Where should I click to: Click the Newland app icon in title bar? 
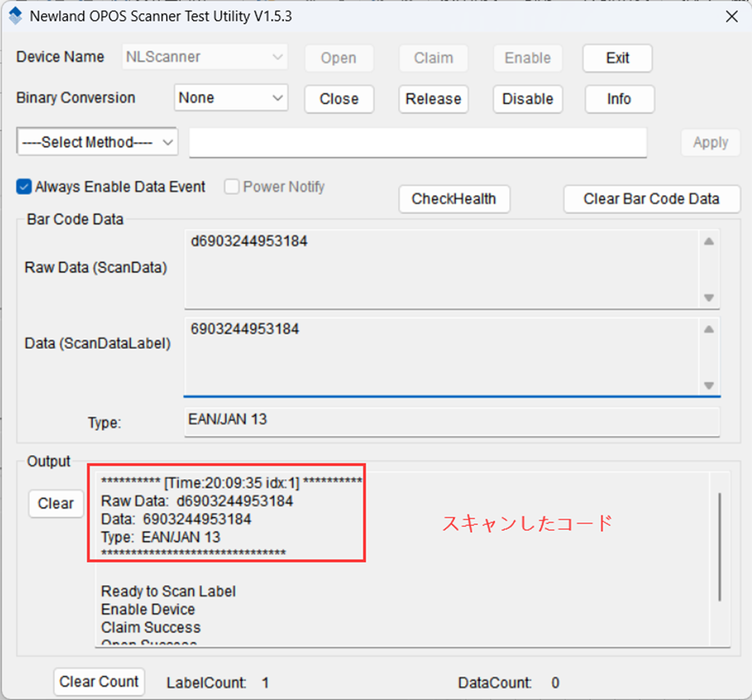pyautogui.click(x=16, y=16)
